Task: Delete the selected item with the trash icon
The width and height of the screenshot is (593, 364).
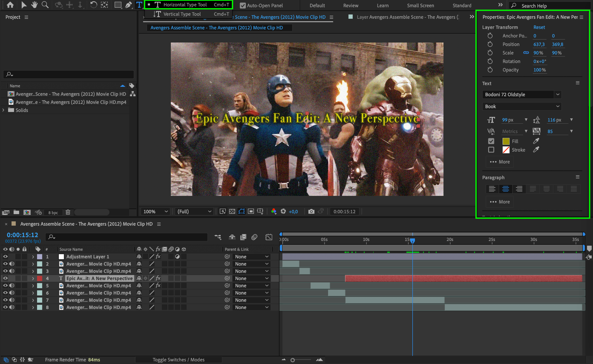Action: [68, 212]
